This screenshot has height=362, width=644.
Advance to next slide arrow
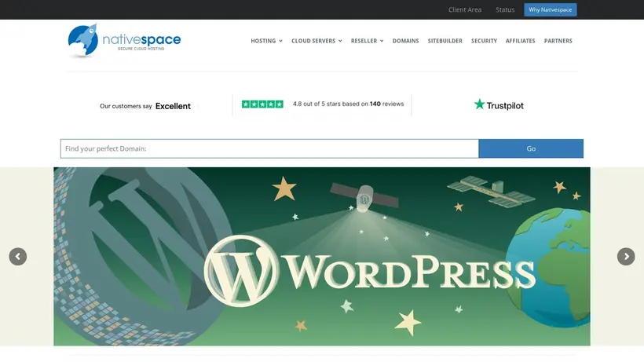point(626,257)
